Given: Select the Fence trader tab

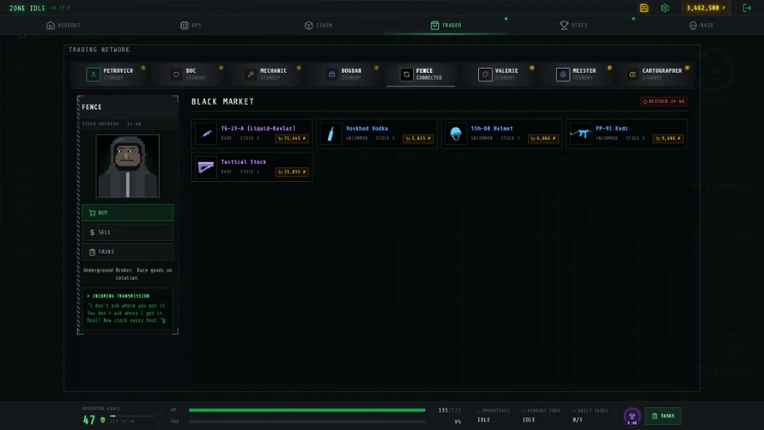Looking at the screenshot, I should coord(421,74).
